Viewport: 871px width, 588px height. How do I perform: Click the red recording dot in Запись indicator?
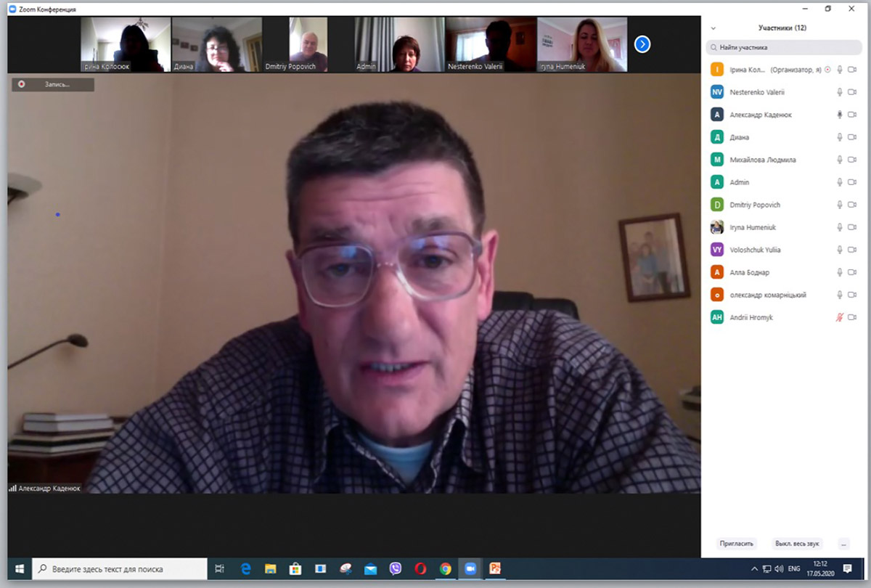point(22,84)
